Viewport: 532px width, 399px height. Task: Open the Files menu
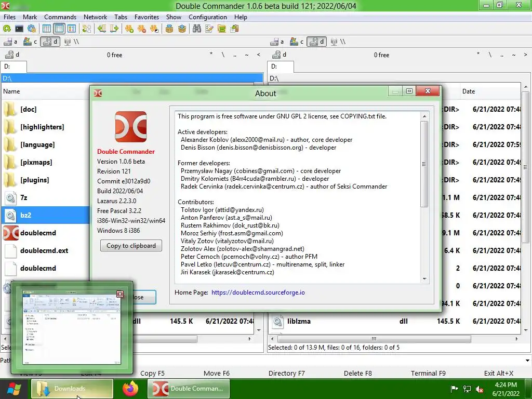[9, 17]
